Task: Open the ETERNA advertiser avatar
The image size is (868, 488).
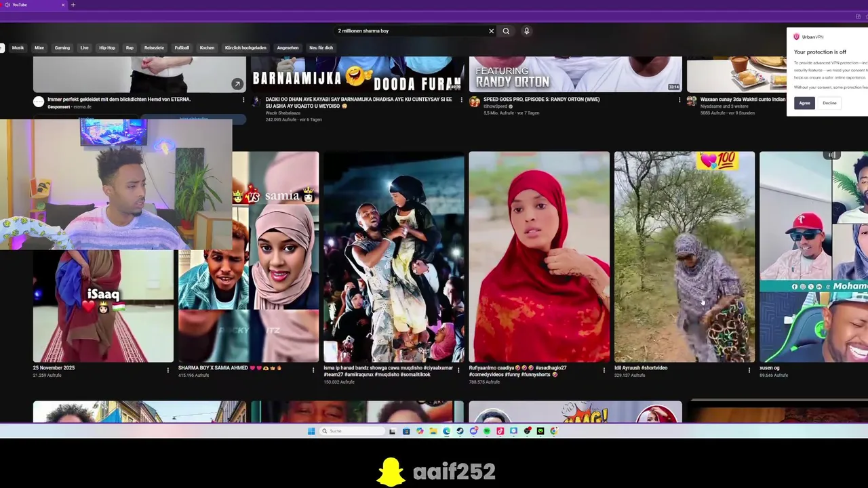Action: tap(39, 102)
